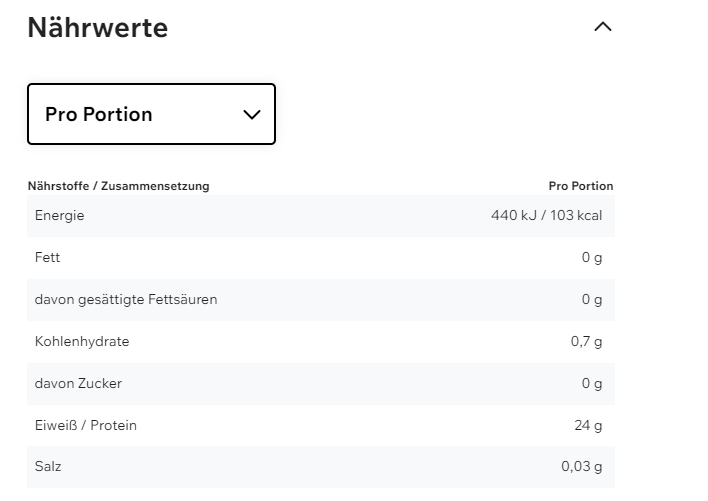
Task: Click the Pro Portion table column header
Action: (x=580, y=186)
